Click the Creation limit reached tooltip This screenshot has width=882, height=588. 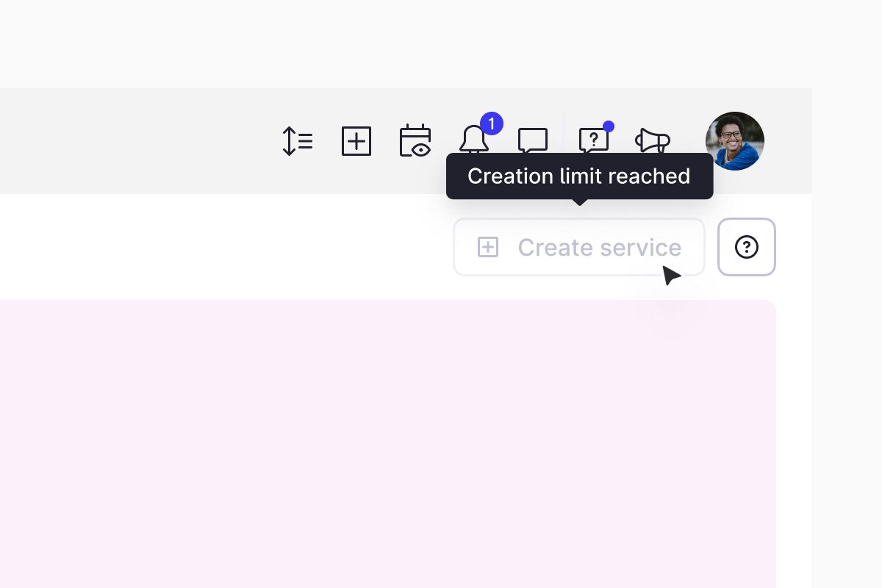click(579, 176)
